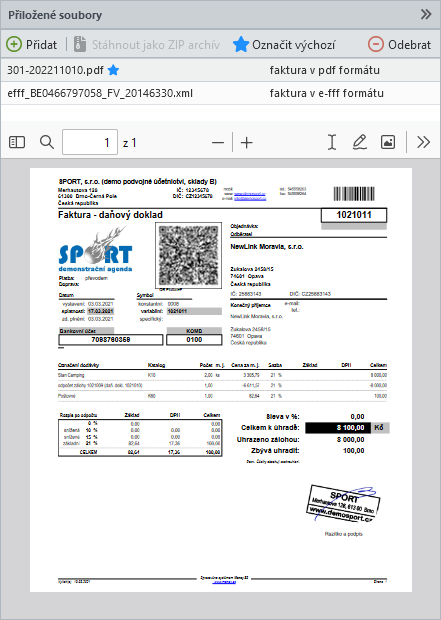Viewport: 441px width, 620px height.
Task: Click the bank code 0100
Action: tap(194, 340)
